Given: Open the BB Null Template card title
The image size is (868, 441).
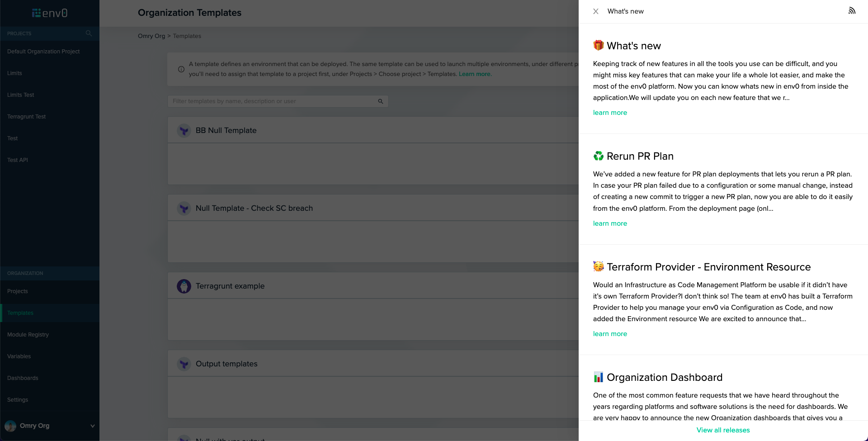Looking at the screenshot, I should point(226,130).
